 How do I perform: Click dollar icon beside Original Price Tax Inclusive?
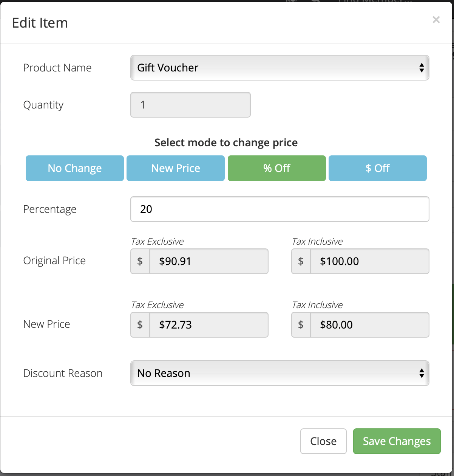click(x=301, y=261)
